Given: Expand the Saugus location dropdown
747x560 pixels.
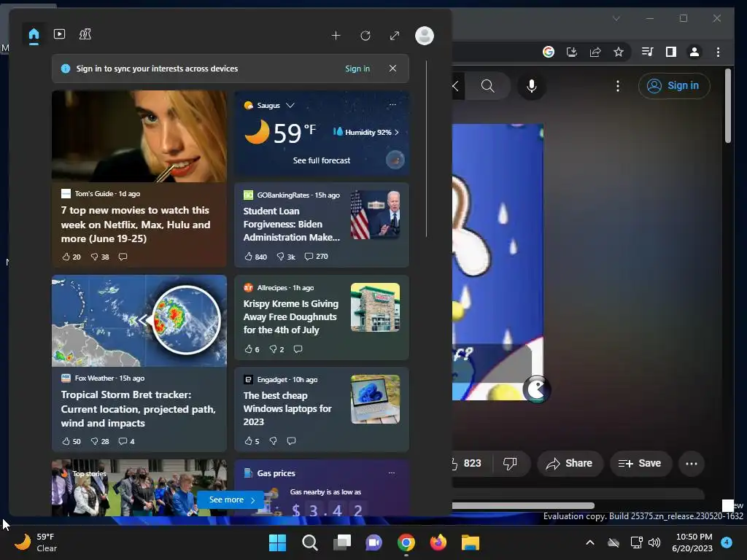Looking at the screenshot, I should click(x=290, y=105).
